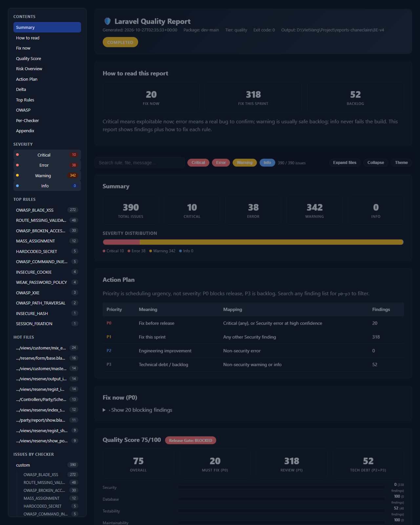Switch the Theme button
The height and width of the screenshot is (525, 420).
tap(401, 163)
